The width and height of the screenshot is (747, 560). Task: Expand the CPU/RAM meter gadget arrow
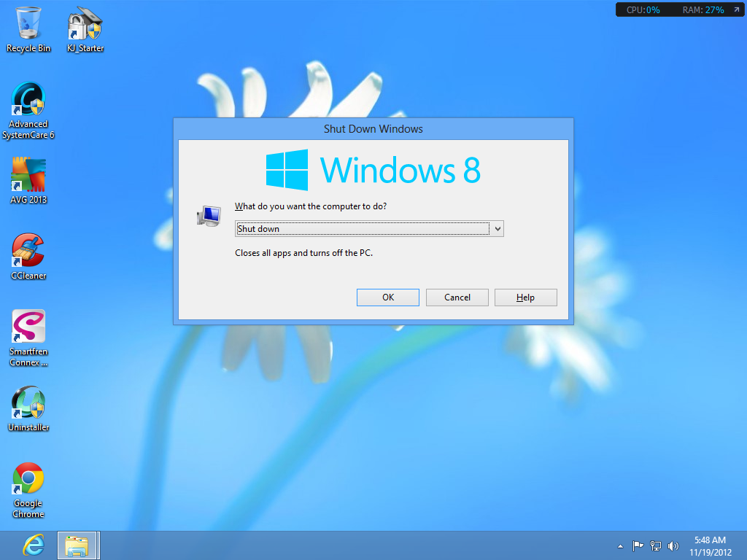tap(737, 9)
